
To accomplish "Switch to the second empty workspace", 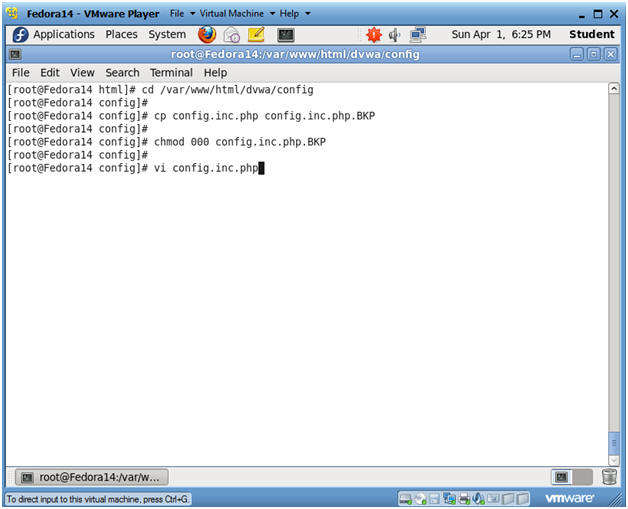I will click(583, 477).
